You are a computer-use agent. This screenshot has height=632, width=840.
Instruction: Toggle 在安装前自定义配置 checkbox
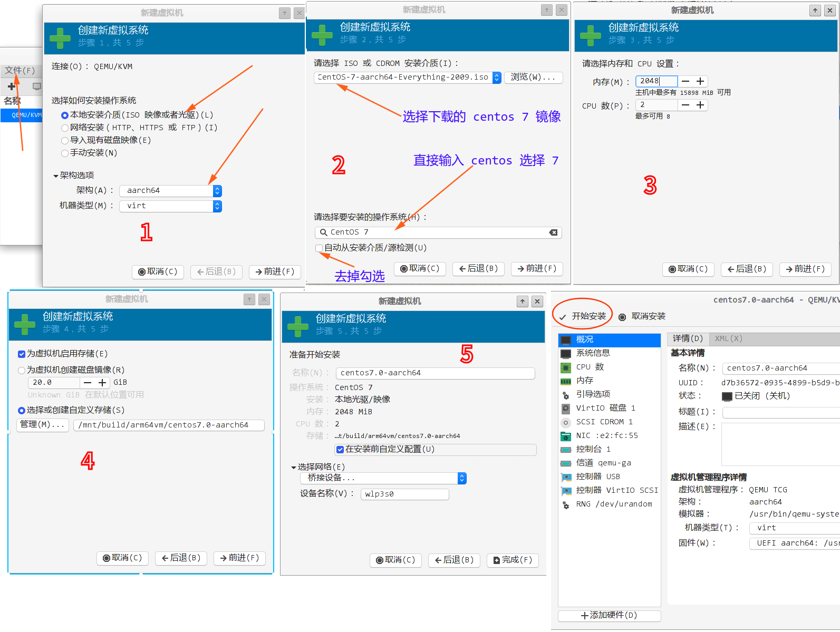[x=340, y=449]
